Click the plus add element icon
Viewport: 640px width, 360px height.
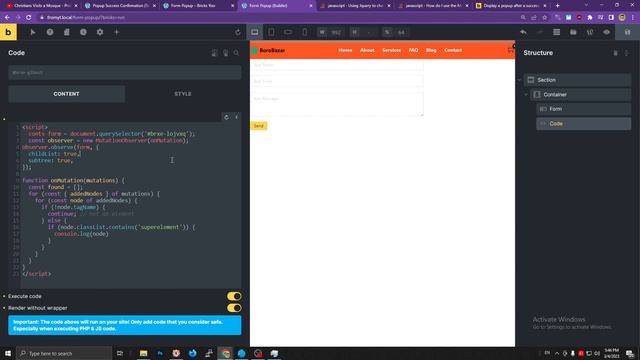[116, 32]
